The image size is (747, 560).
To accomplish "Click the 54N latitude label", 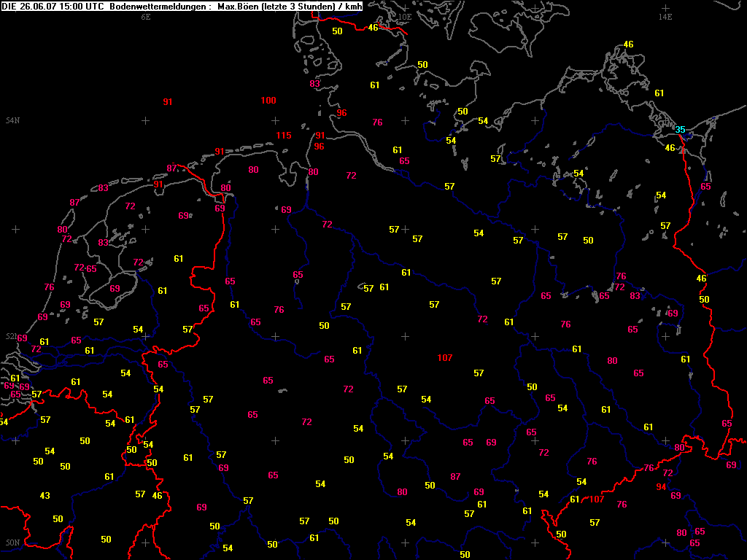I will tap(12, 120).
